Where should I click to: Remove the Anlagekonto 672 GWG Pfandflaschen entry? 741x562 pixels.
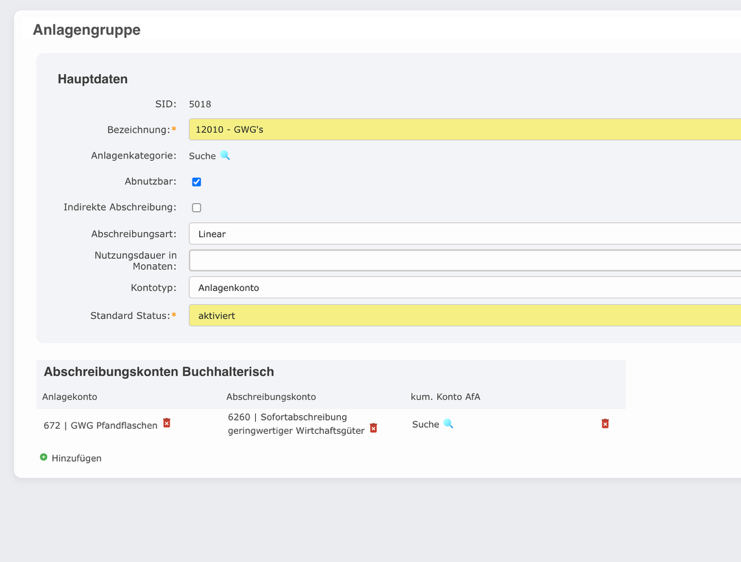click(167, 423)
